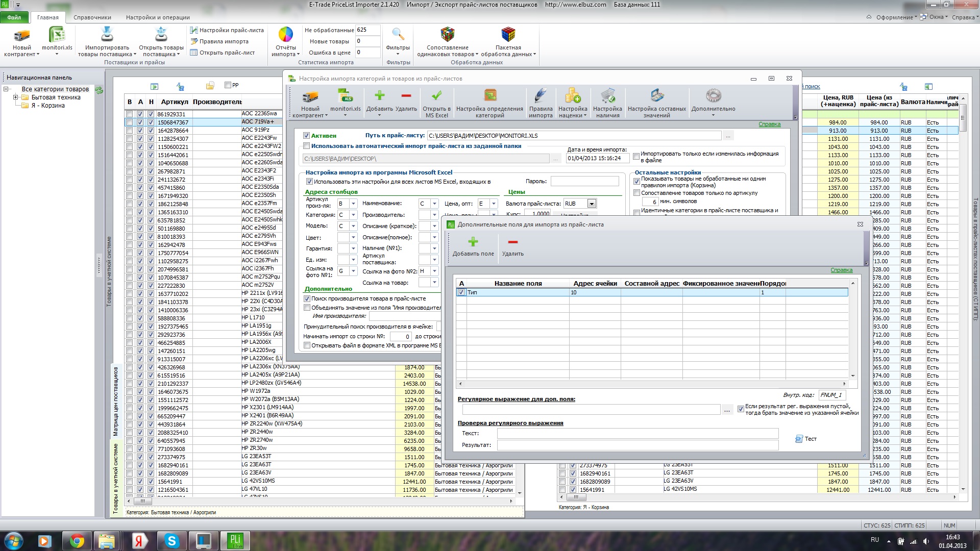Viewport: 980px width, 551px height.
Task: Enable Сопоставление товаров только по артикулу
Action: [636, 193]
